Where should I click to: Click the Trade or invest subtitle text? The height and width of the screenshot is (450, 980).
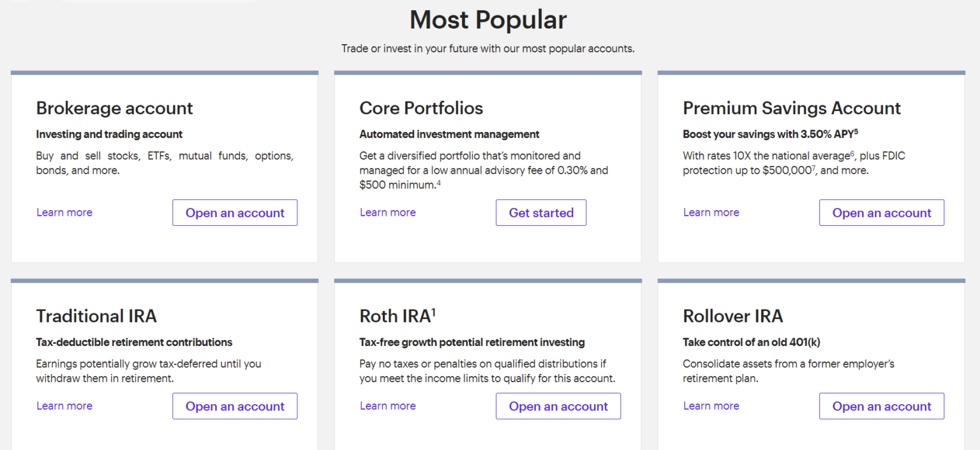[488, 49]
